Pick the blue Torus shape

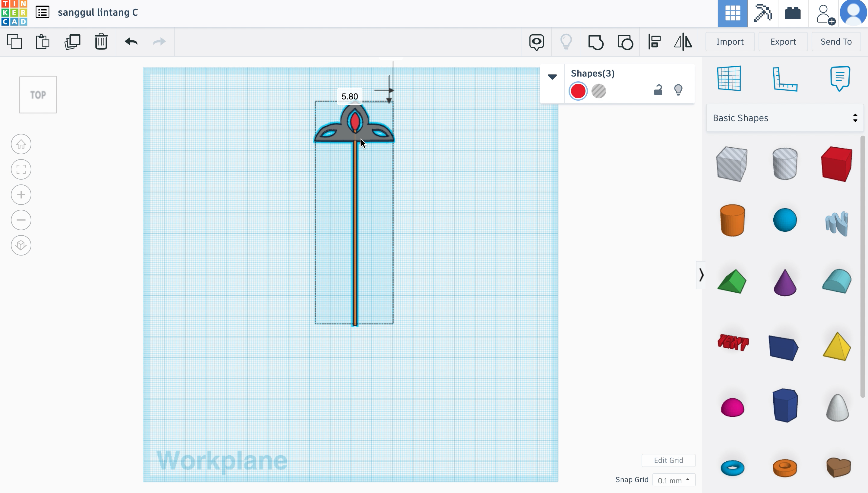(x=732, y=468)
